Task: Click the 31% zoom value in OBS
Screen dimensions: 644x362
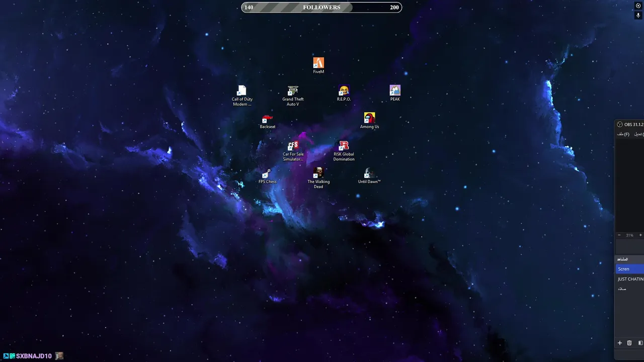Action: tap(629, 235)
